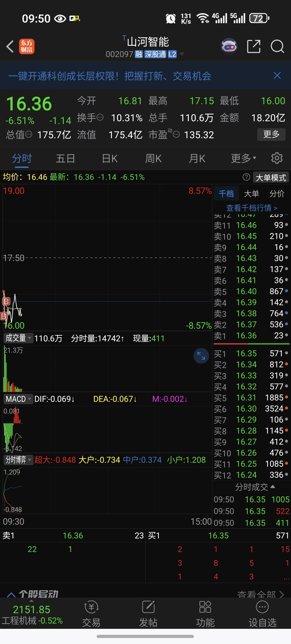This screenshot has width=291, height=644.
Task: Tap the 市盈 info icon
Action: [x=176, y=135]
